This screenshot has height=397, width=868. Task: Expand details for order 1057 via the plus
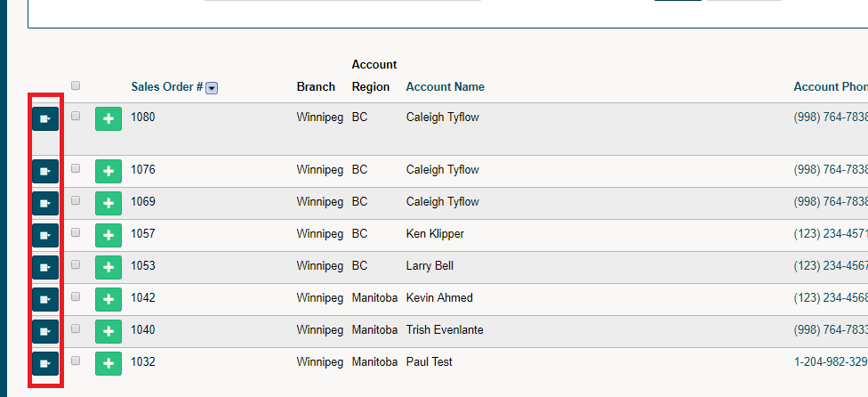[x=108, y=236]
